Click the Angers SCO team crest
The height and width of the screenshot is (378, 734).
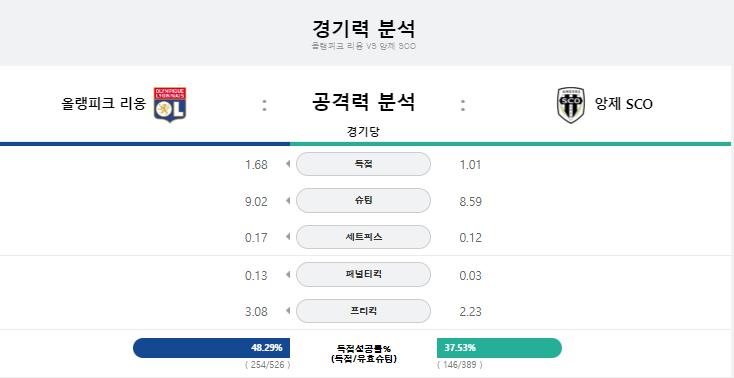coord(571,105)
